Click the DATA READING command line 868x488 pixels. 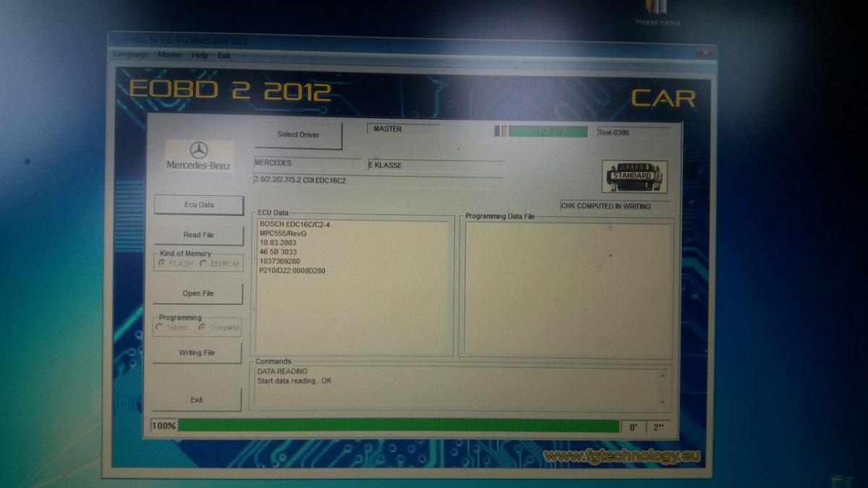(282, 372)
